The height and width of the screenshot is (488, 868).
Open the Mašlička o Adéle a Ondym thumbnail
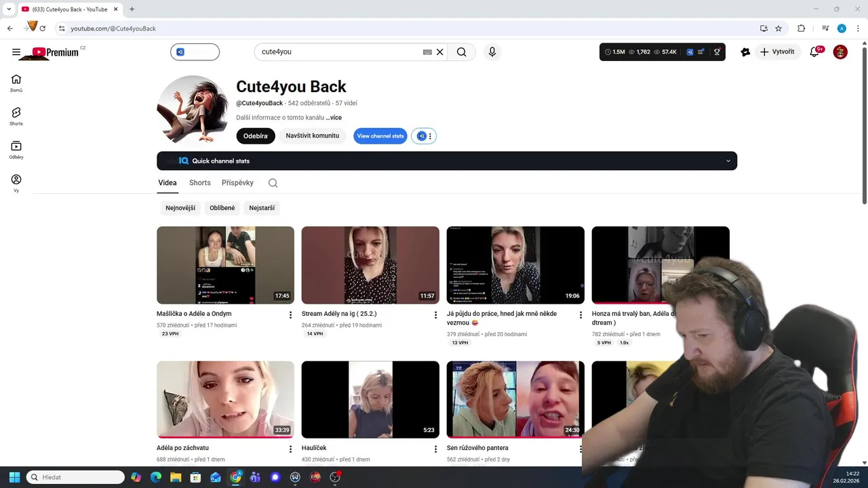(225, 265)
